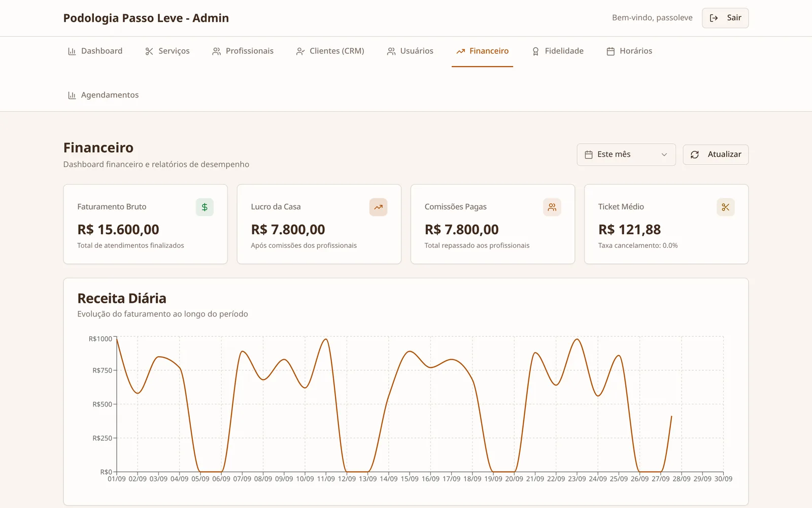Click the refresh icon in Atualizar button

tap(695, 154)
